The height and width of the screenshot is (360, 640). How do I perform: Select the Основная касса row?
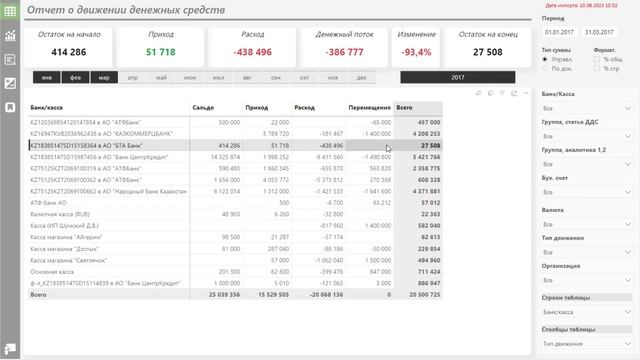(235, 271)
